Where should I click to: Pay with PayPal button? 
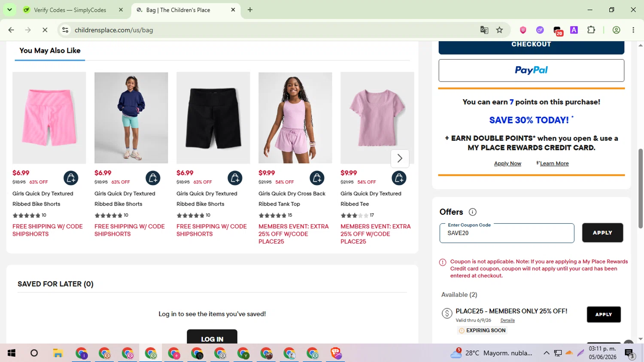pos(531,70)
